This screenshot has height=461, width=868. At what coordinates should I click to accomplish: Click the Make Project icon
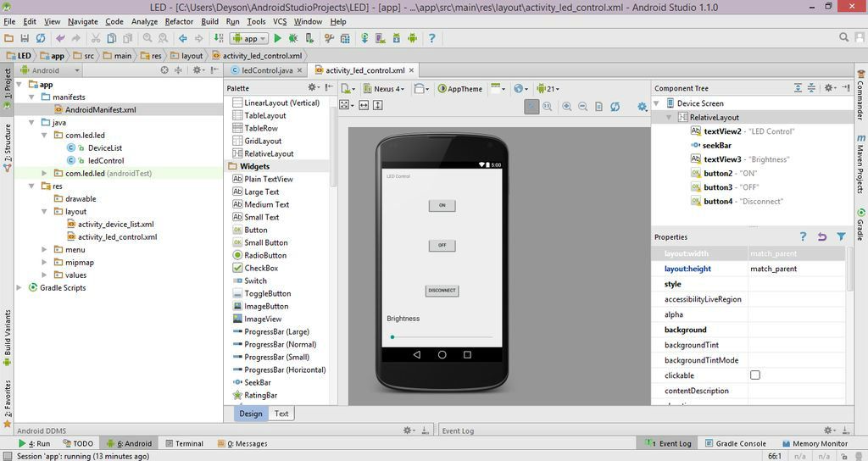coord(219,38)
